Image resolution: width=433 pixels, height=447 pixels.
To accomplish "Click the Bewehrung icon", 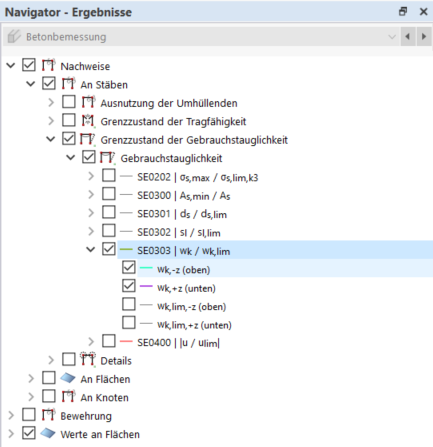I will pos(48,415).
